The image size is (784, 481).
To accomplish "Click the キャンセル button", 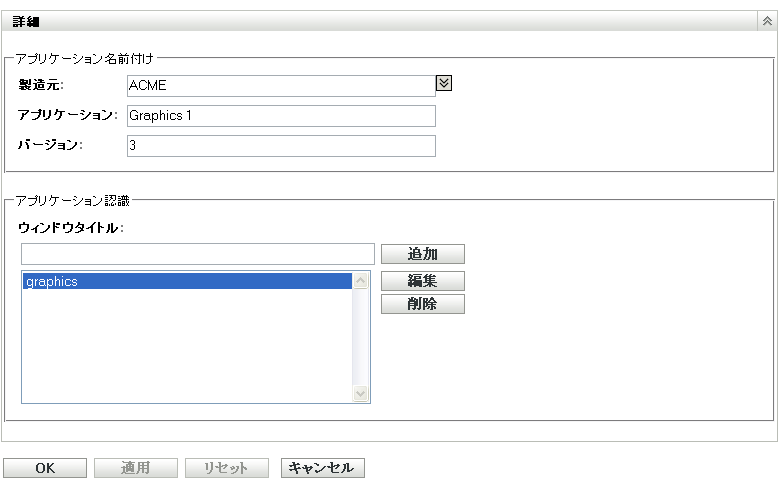I will click(x=322, y=468).
